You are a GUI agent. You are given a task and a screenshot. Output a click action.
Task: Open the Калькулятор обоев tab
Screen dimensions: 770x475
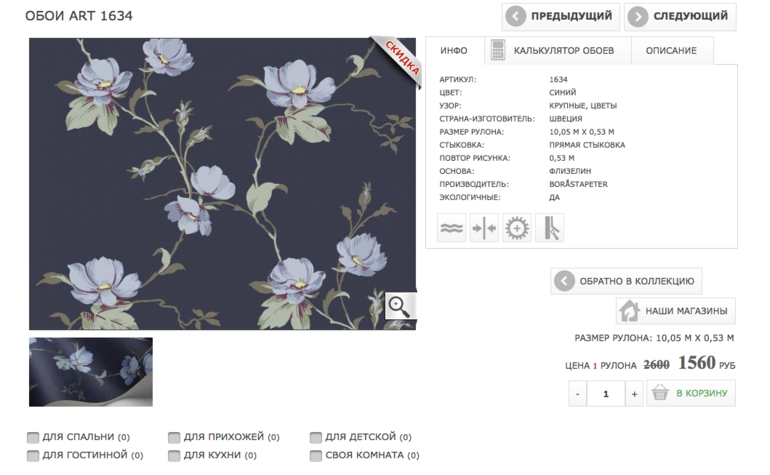pyautogui.click(x=557, y=51)
